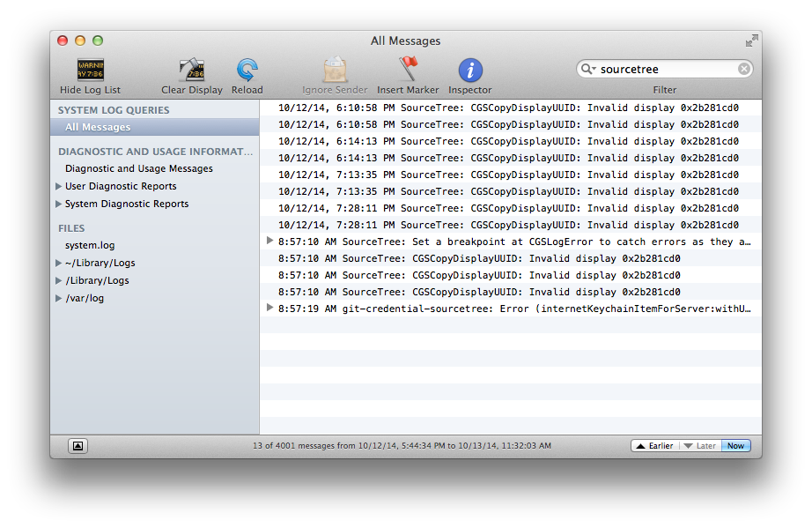812x528 pixels.
Task: Clear the sourcetree filter text
Action: 743,69
